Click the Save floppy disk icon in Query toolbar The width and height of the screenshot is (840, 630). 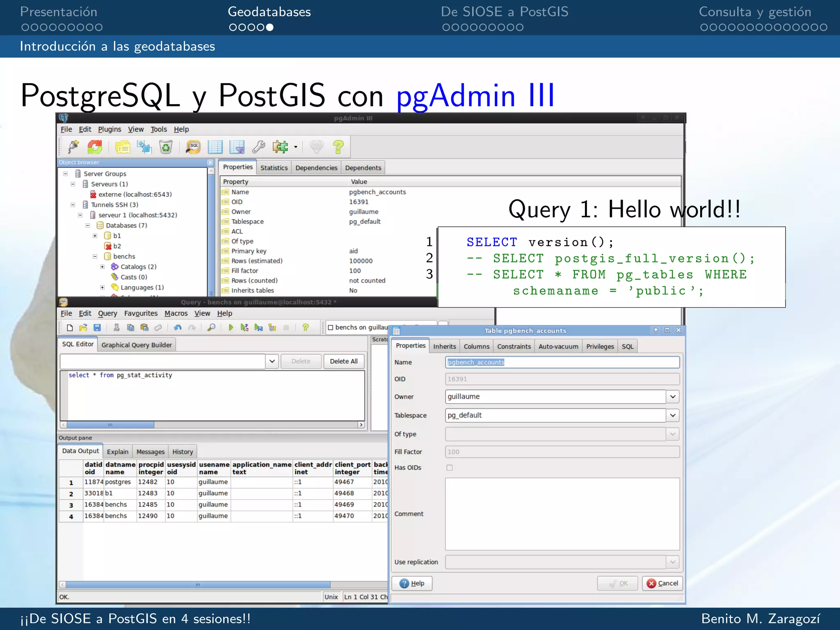click(97, 327)
